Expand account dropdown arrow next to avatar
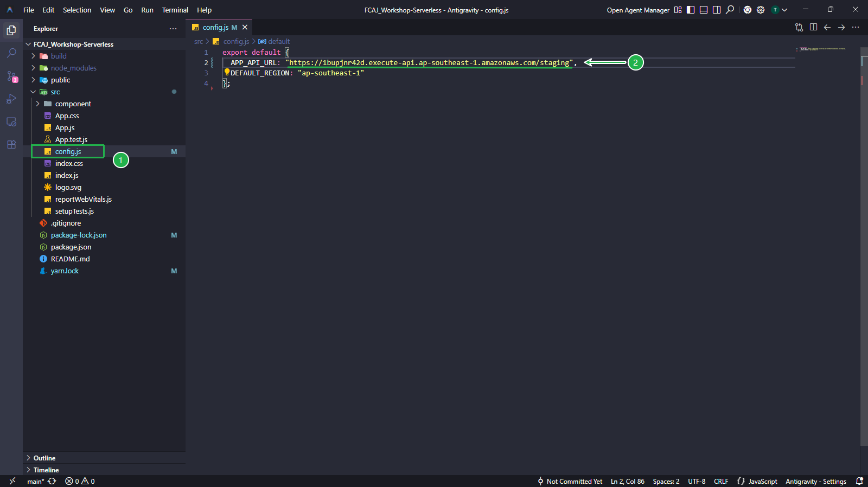Screen dimensions: 868x487 click(784, 10)
